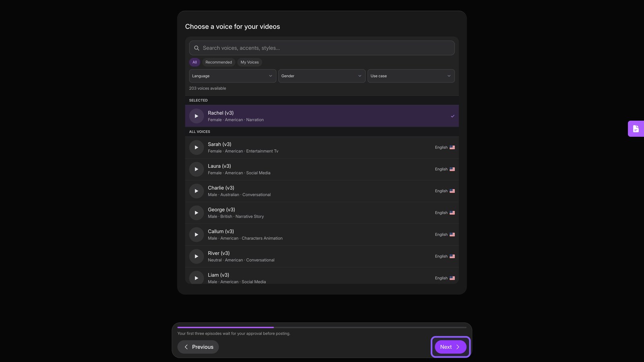Choose the Charlie (v3) voice name
This screenshot has width=644, height=362.
221,188
